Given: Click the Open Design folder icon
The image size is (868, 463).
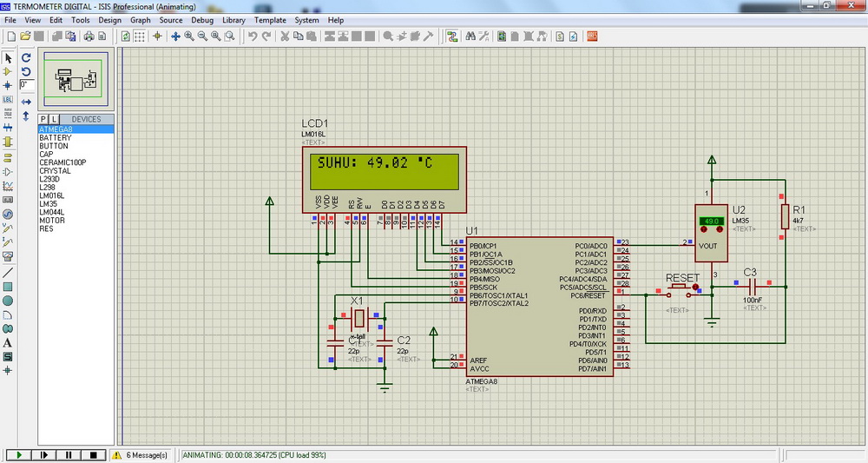Looking at the screenshot, I should [25, 36].
